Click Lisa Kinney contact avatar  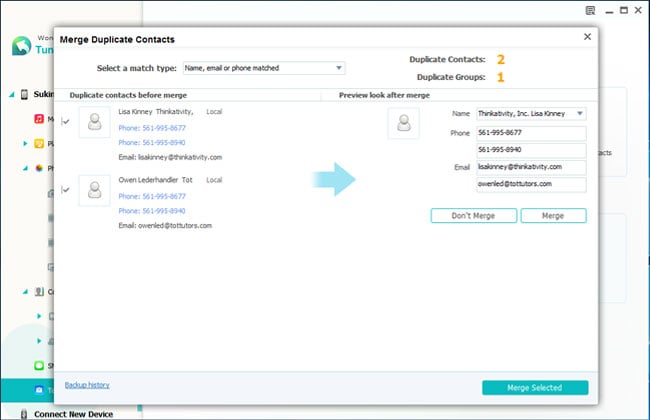[x=95, y=122]
